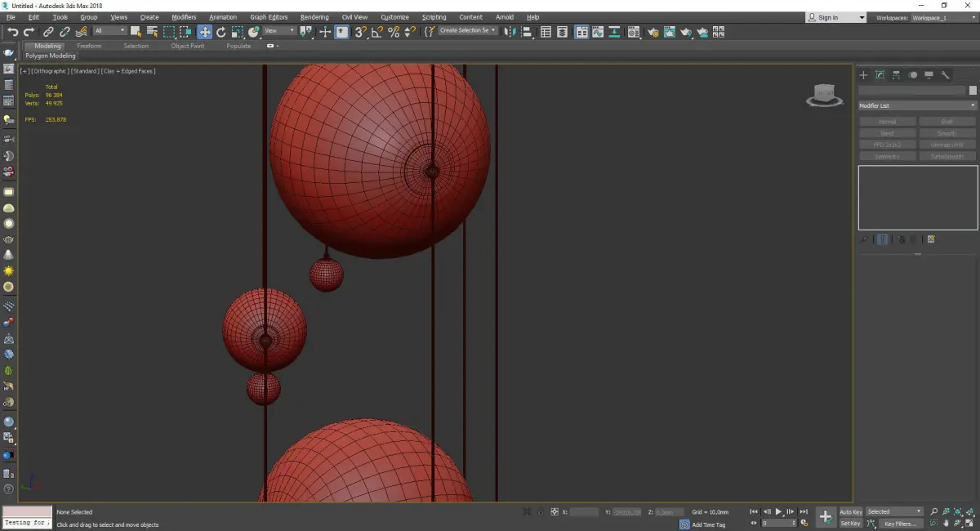Open the Rendered Frame Window
Viewport: 980px width, 531px height.
pyautogui.click(x=670, y=32)
